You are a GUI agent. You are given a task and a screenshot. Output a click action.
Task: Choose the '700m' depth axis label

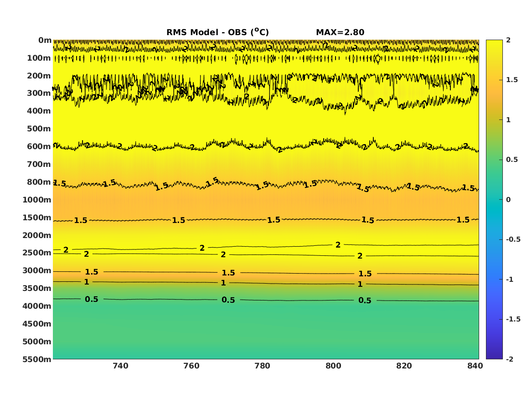[39, 164]
